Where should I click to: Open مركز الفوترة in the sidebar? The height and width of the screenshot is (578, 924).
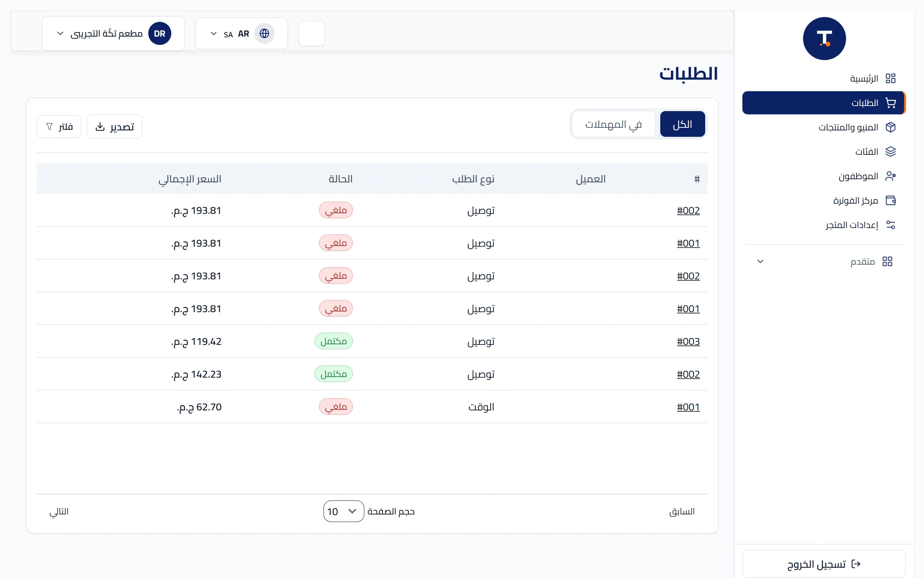(x=824, y=200)
